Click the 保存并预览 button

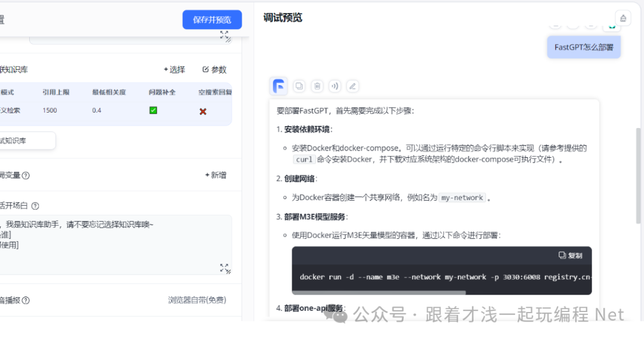212,20
